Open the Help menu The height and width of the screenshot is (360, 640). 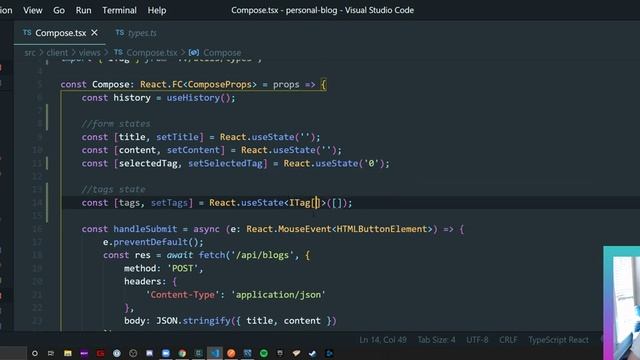pyautogui.click(x=157, y=10)
